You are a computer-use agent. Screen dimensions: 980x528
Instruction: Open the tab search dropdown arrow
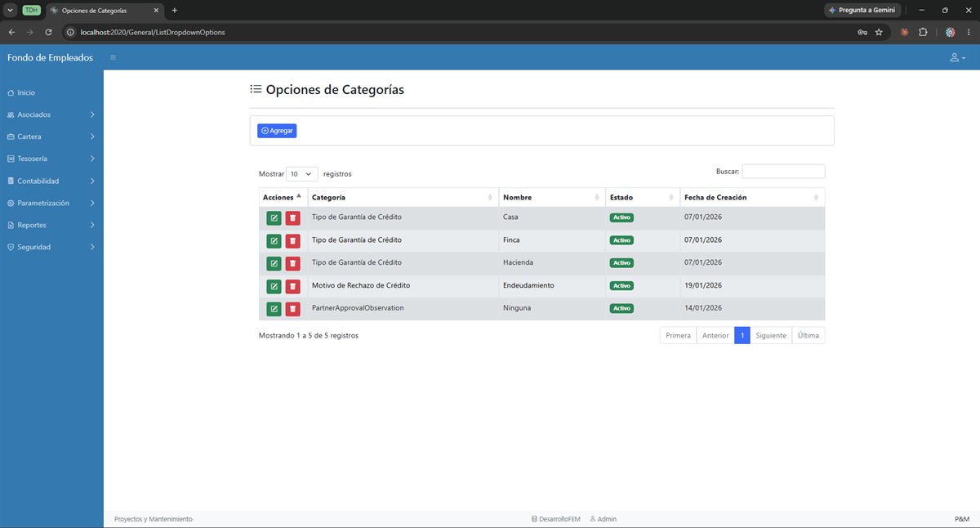[x=9, y=10]
